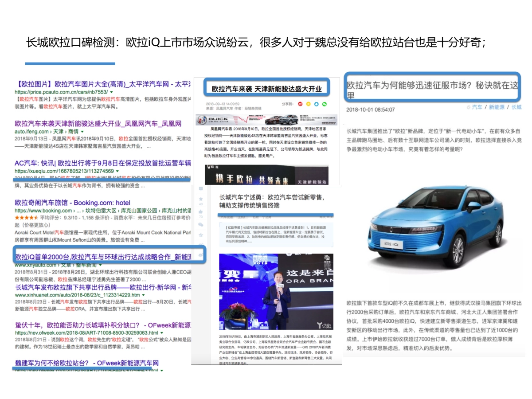Click the yellow share icon after 分享到
This screenshot has height=399, width=532.
(308, 104)
